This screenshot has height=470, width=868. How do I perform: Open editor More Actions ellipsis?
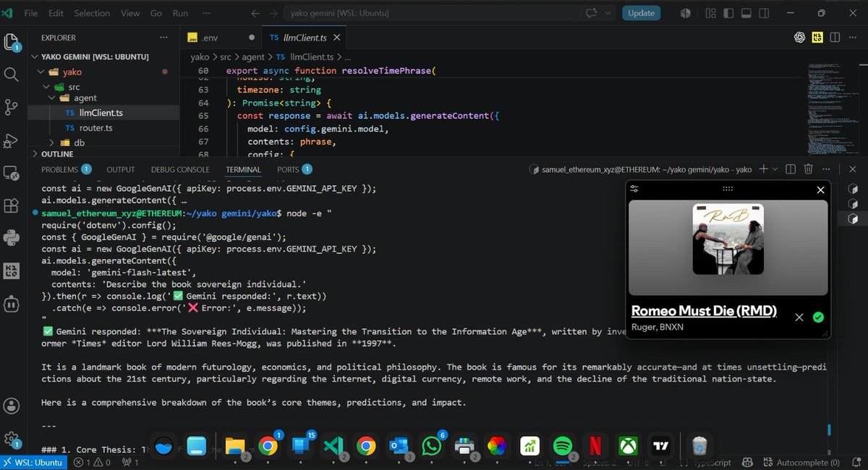(851, 38)
